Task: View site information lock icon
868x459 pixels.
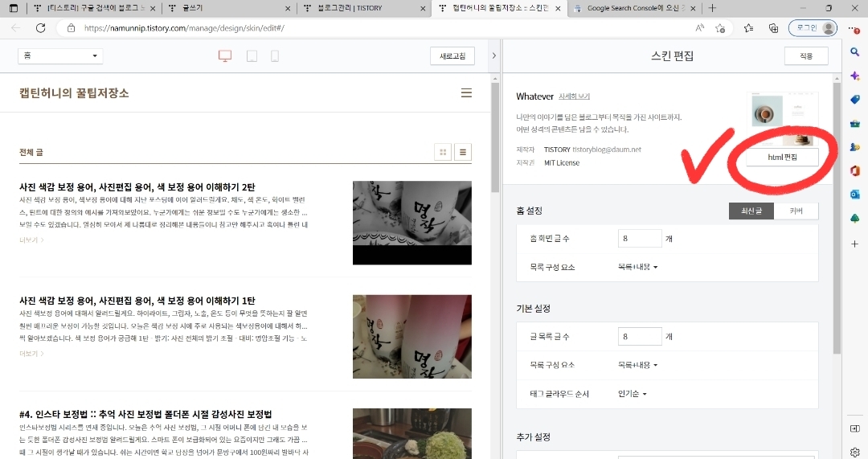Action: tap(71, 27)
